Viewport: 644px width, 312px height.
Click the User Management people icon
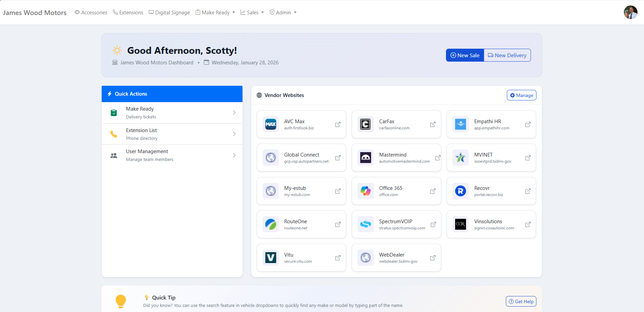[x=114, y=155]
